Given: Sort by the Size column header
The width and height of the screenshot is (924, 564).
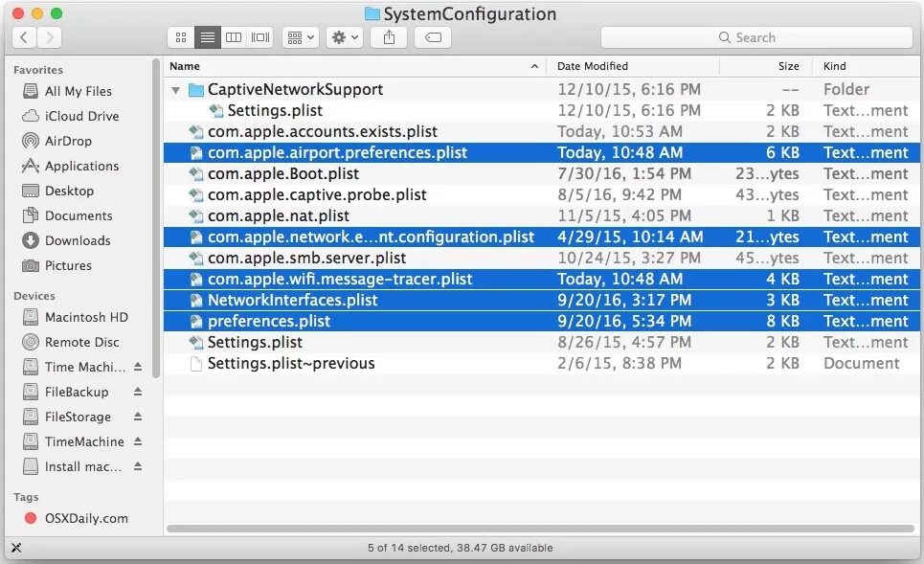Looking at the screenshot, I should click(766, 66).
